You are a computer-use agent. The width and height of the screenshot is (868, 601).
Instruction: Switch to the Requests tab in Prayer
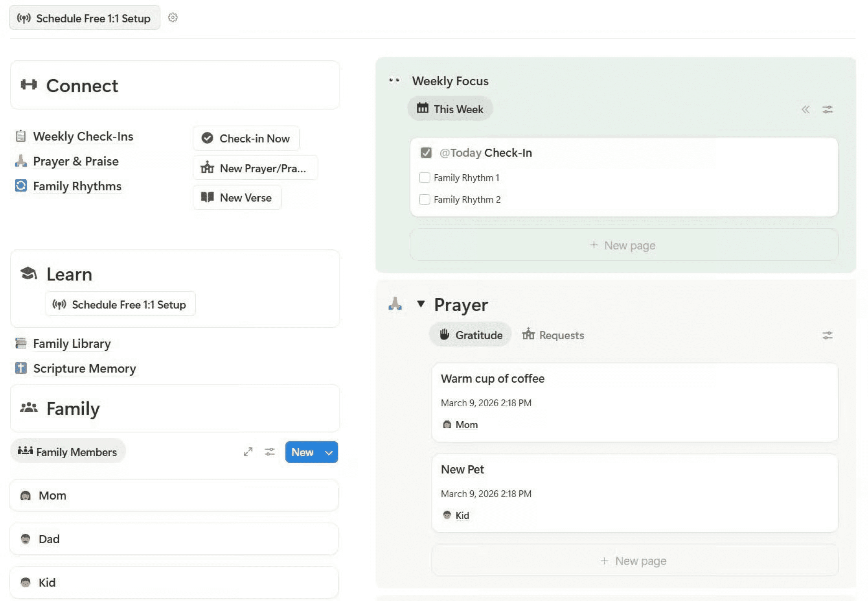[553, 335]
